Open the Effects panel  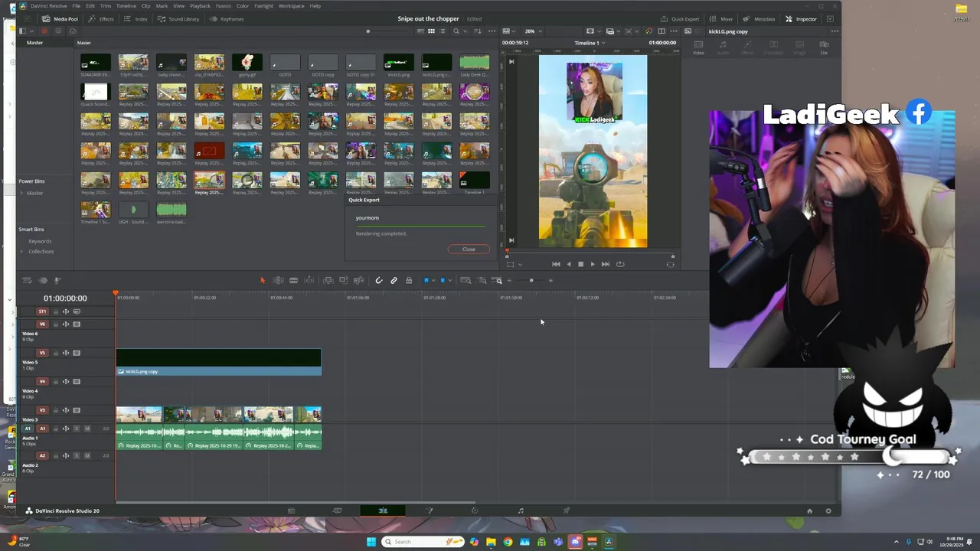coord(102,19)
